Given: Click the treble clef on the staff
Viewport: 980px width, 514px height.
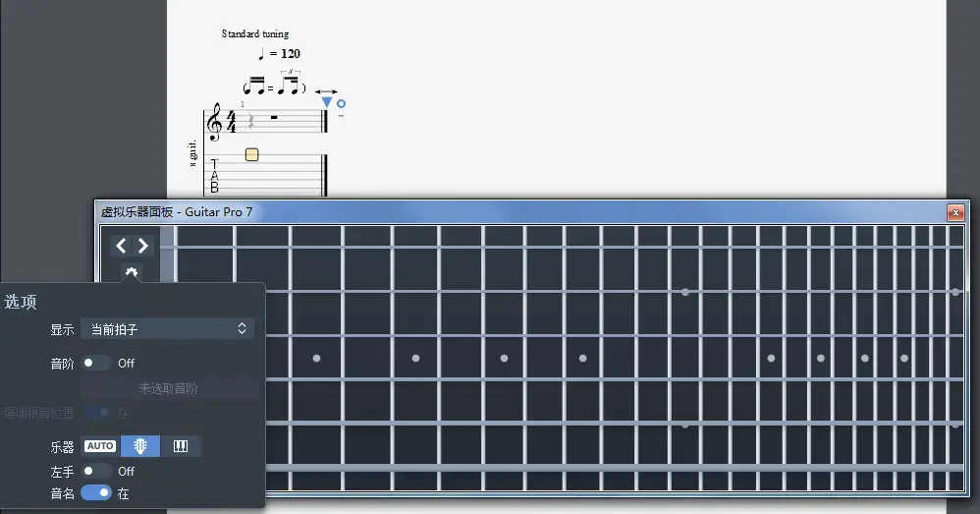Looking at the screenshot, I should [x=214, y=121].
